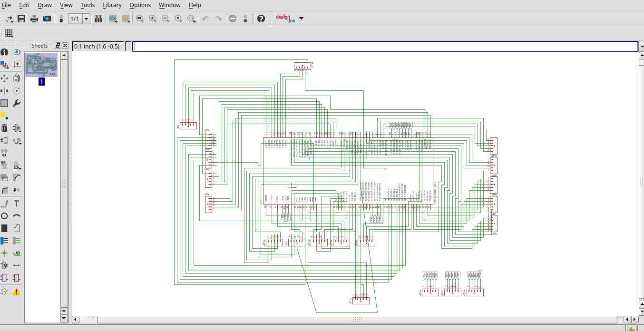Screen dimensions: 644x331
Task: Open the Grid settings icon
Action: [x=9, y=33]
